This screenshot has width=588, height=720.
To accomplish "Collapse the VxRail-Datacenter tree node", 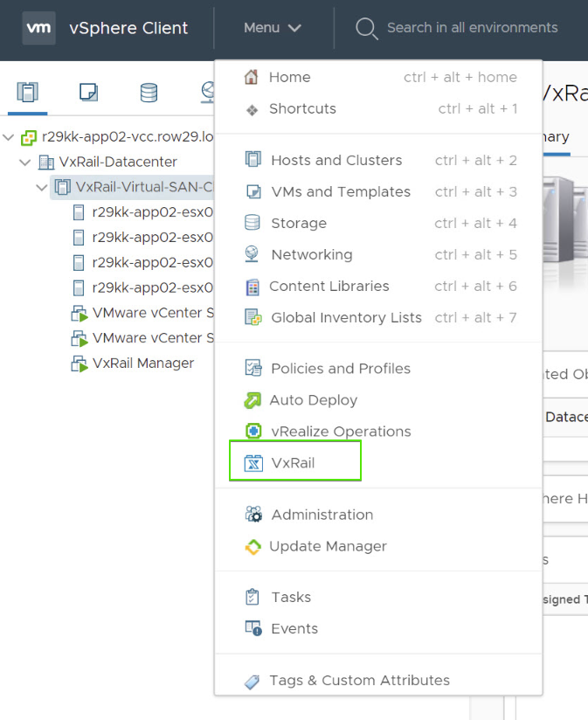I will pos(24,163).
